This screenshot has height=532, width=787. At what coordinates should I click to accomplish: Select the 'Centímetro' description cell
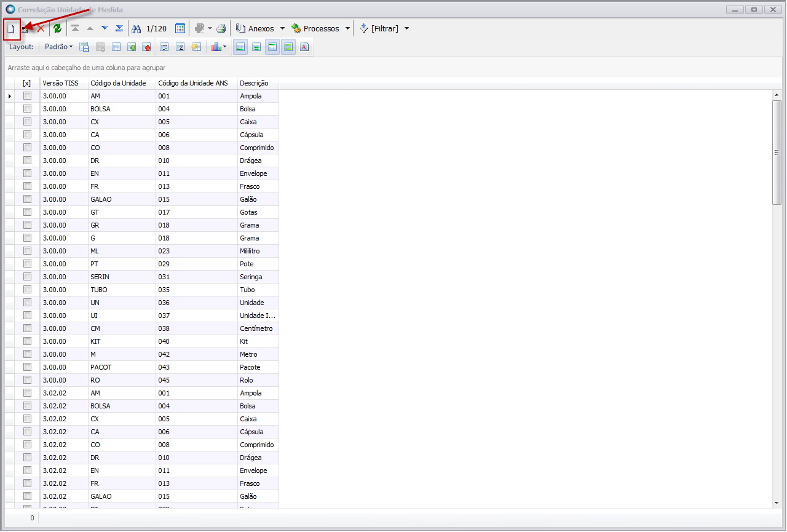(x=258, y=328)
